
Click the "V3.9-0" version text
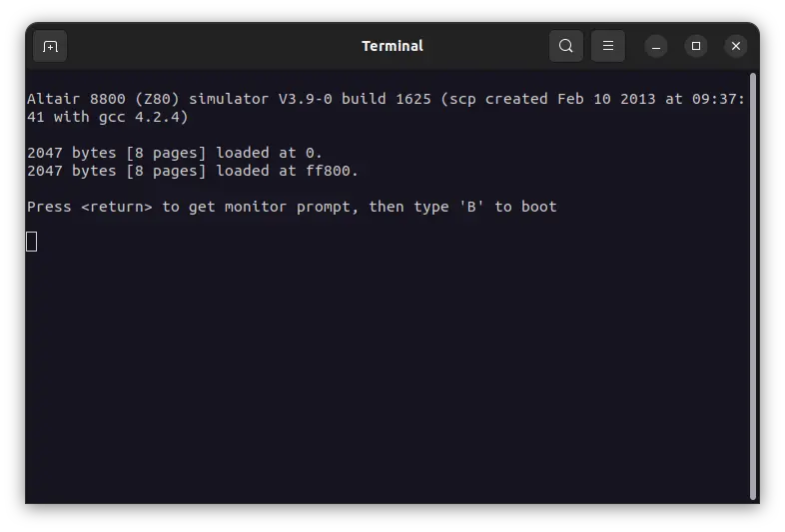point(305,99)
